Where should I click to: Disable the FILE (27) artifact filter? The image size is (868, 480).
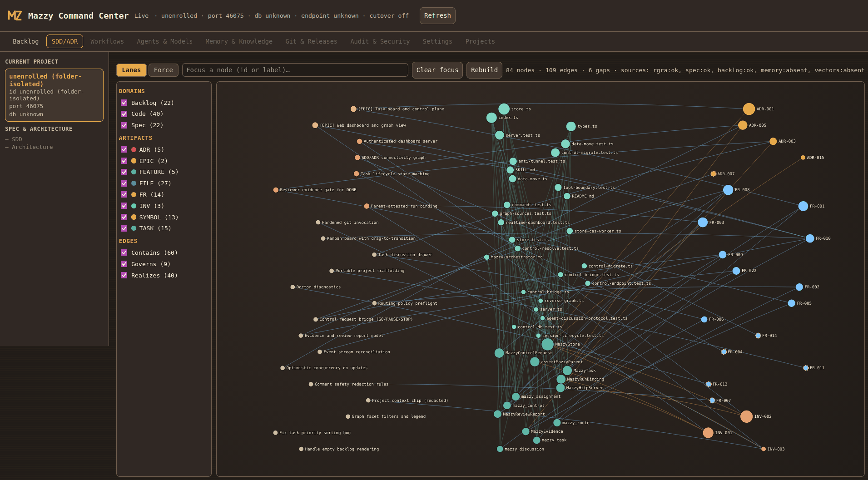point(124,183)
